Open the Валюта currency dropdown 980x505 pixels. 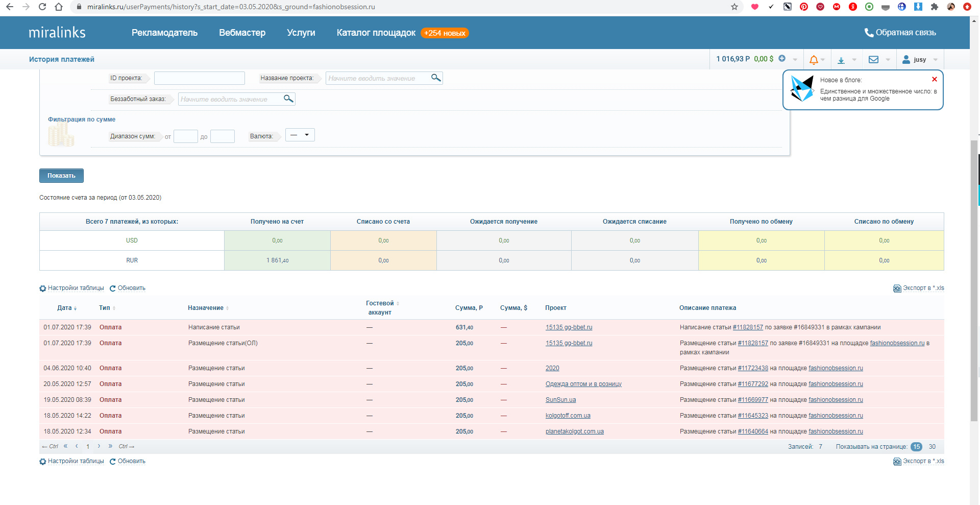pyautogui.click(x=300, y=135)
